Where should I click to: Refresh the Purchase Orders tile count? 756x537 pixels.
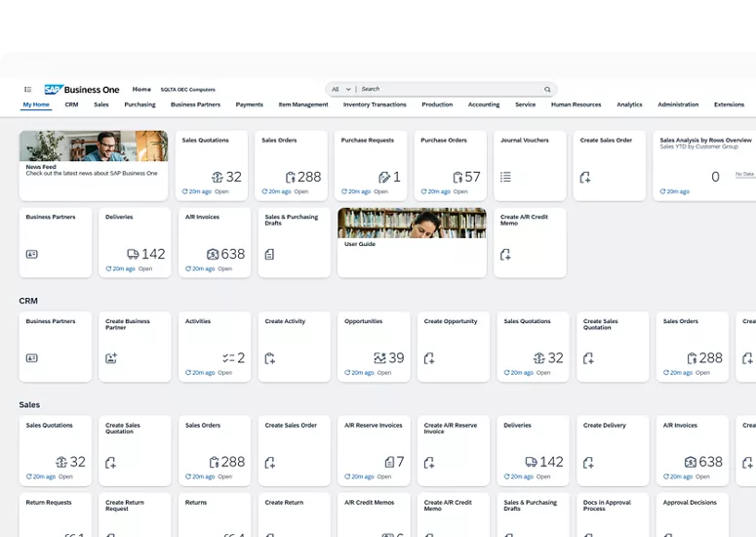pos(424,191)
